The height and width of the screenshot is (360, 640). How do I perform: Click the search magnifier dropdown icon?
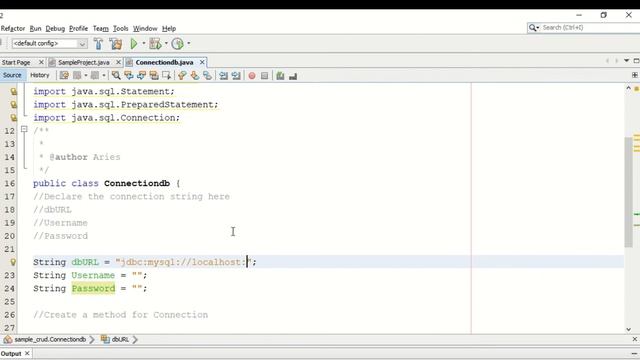pyautogui.click(x=534, y=28)
